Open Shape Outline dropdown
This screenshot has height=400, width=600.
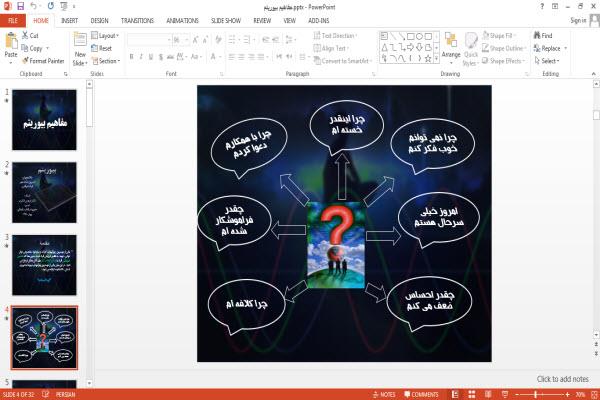[x=504, y=48]
